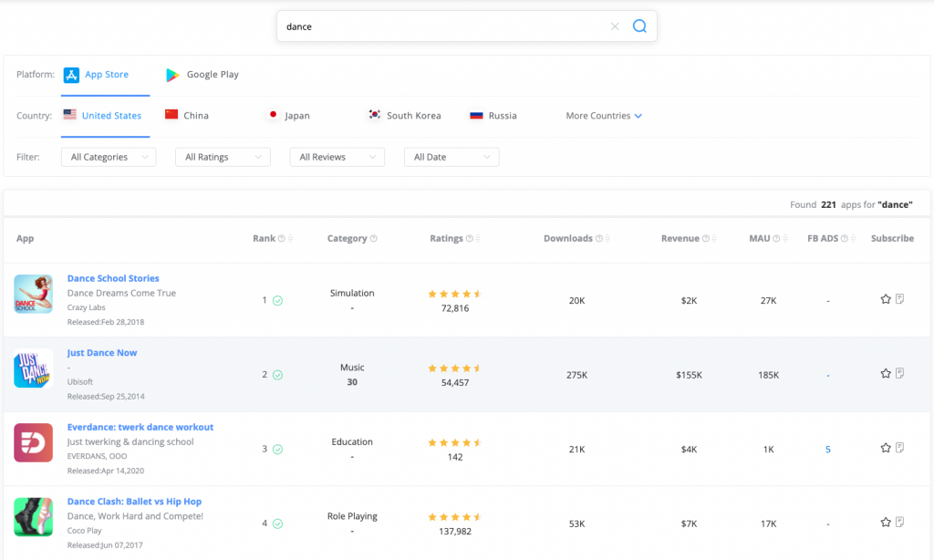Viewport: 934px width, 560px height.
Task: Select South Korea as country
Action: tap(404, 116)
